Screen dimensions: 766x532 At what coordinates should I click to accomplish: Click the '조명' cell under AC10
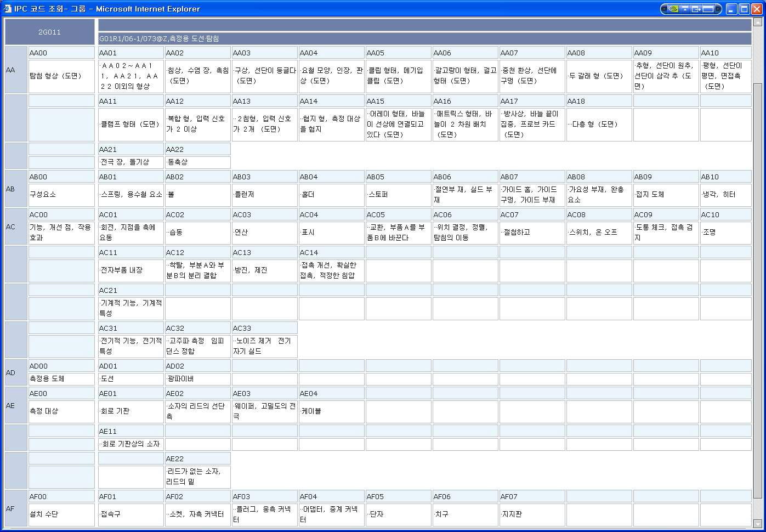coord(725,232)
